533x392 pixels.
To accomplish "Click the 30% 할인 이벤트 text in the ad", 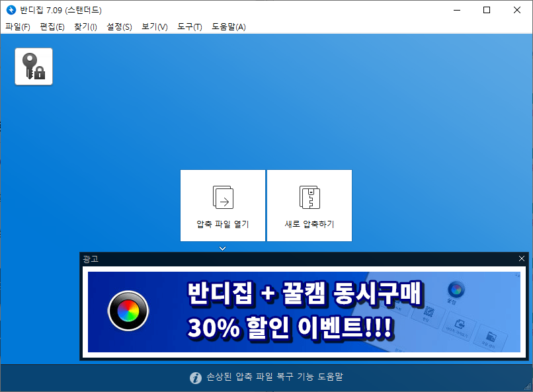I will 290,328.
